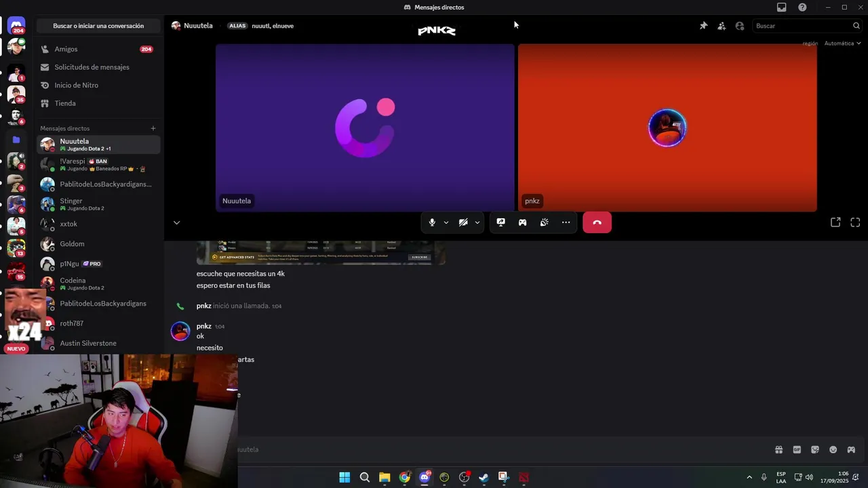868x488 pixels.
Task: Open Windows taskbar search
Action: [364, 477]
